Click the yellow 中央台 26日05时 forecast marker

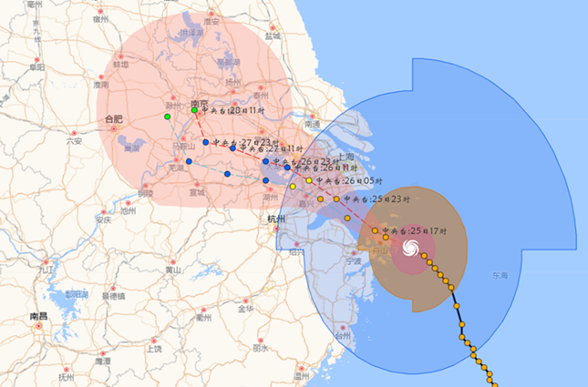coord(309,180)
